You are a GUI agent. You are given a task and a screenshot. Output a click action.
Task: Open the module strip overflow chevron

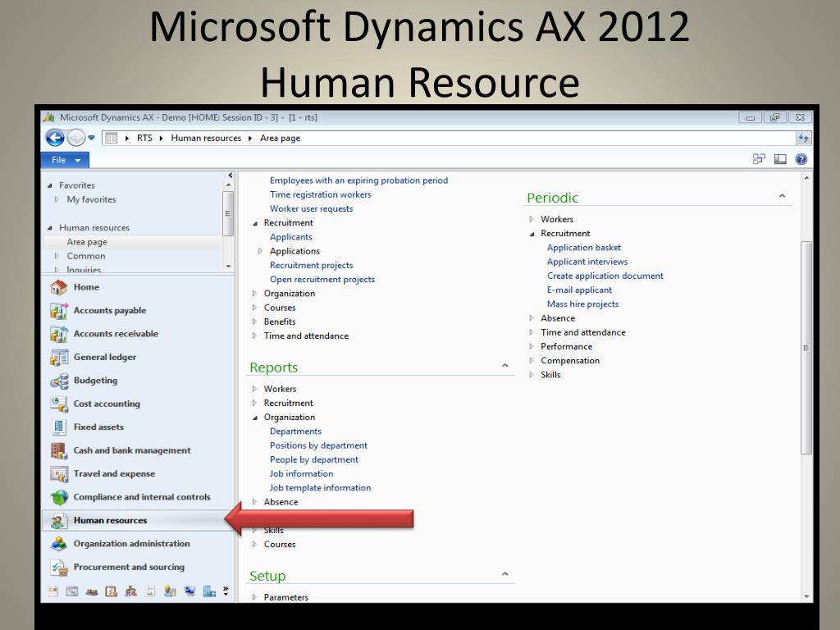[226, 591]
